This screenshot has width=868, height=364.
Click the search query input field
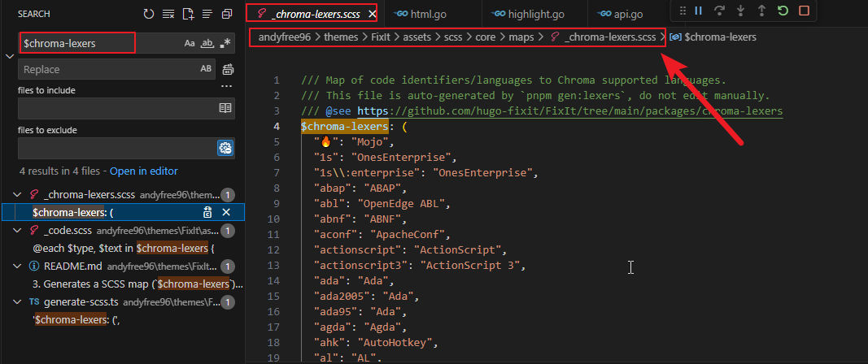(99, 43)
